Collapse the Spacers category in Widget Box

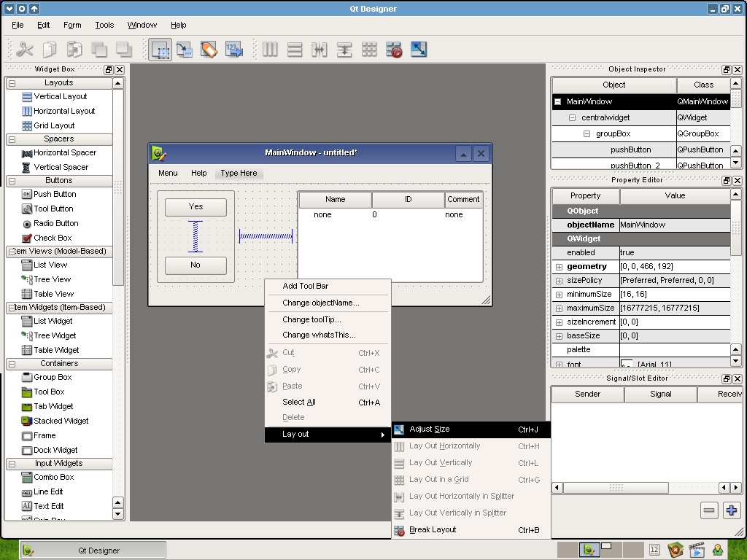coord(12,139)
